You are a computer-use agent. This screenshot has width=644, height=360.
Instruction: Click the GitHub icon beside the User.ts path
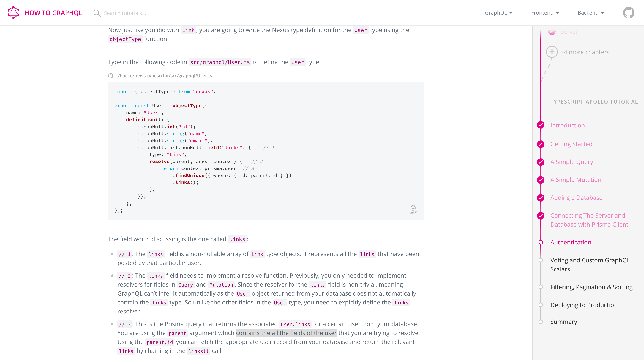(x=111, y=75)
